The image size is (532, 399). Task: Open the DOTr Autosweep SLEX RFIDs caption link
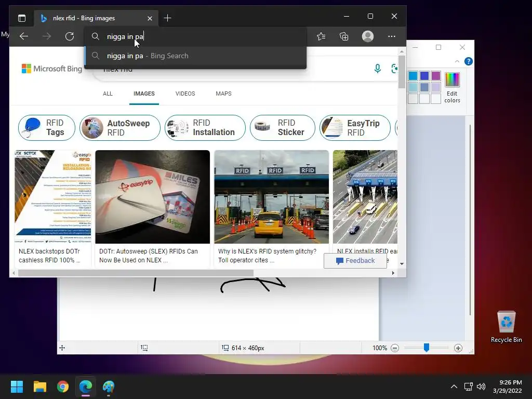pos(148,256)
